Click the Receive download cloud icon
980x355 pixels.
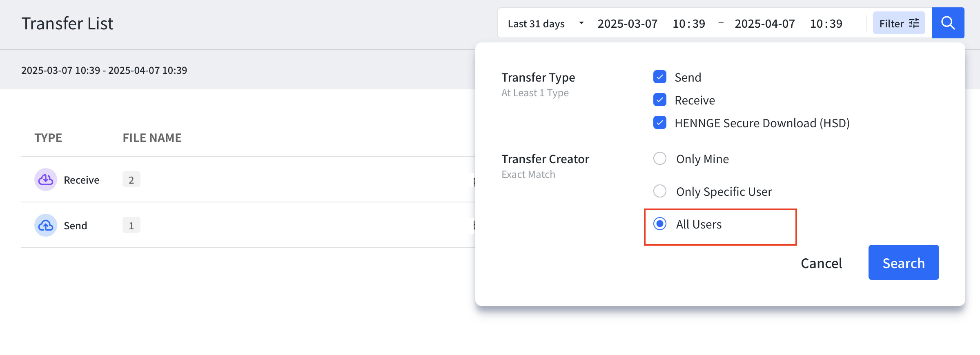coord(46,180)
